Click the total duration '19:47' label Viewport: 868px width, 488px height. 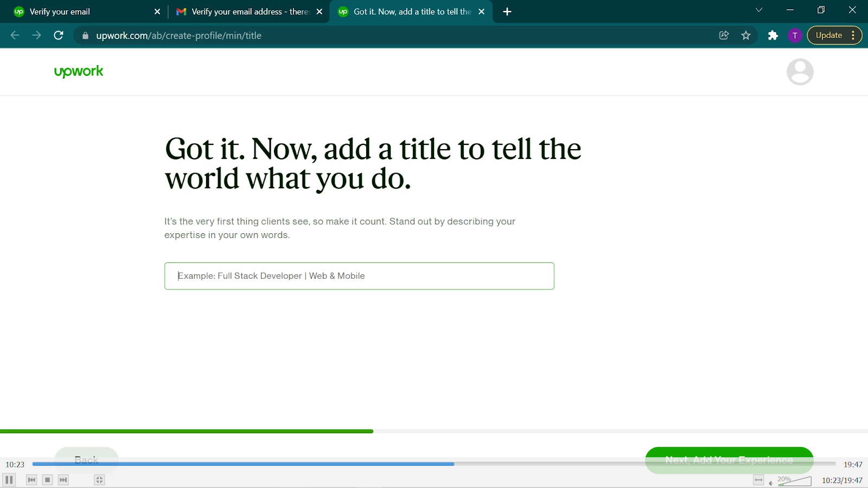pos(853,465)
